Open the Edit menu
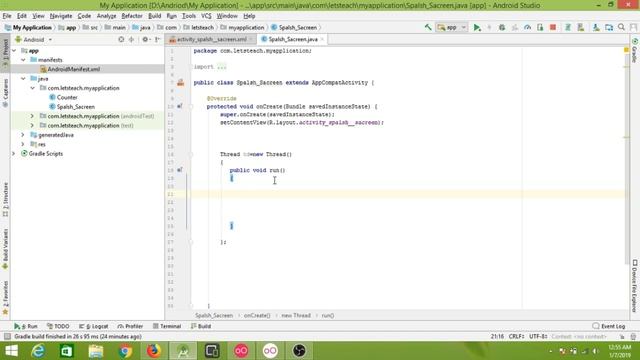Image resolution: width=640 pixels, height=360 pixels. [22, 16]
